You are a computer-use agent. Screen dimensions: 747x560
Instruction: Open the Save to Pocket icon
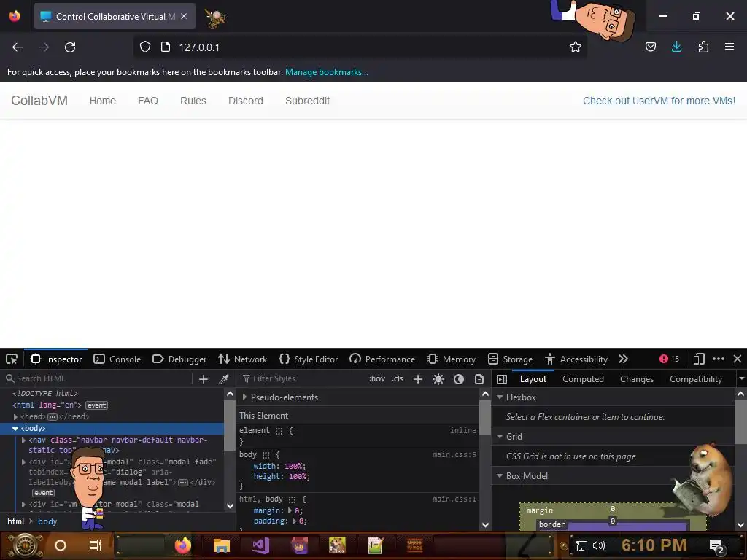[x=650, y=47]
